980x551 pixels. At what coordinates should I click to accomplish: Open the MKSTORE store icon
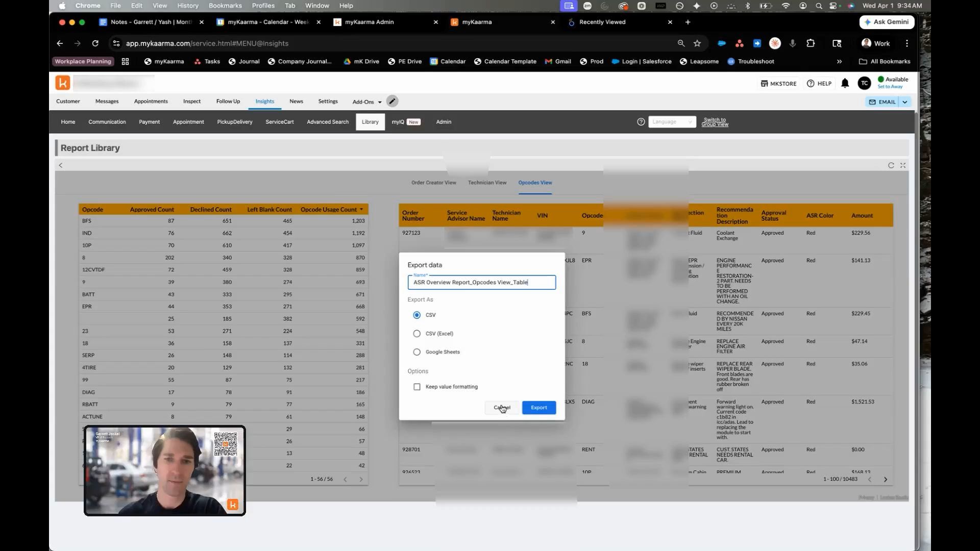tap(764, 84)
